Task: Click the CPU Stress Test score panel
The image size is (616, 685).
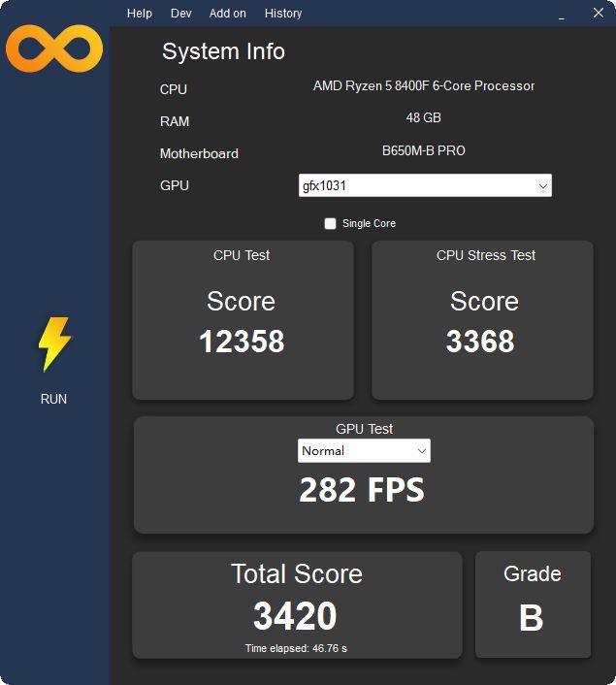Action: click(482, 320)
